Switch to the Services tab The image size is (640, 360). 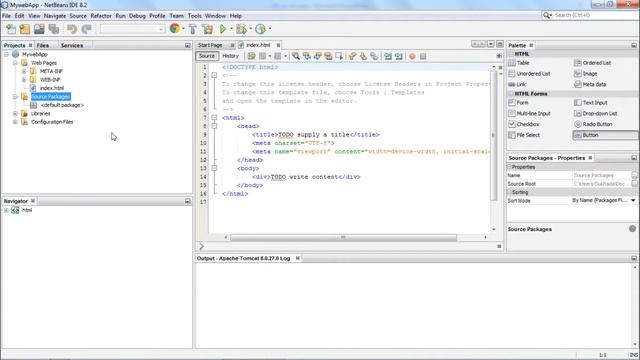[72, 45]
